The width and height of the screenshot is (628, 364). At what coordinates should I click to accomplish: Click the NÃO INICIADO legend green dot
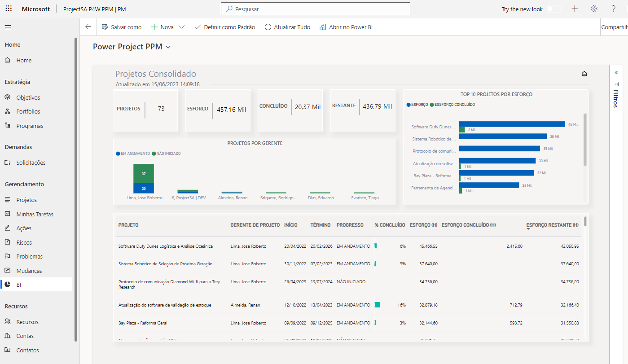coord(154,153)
